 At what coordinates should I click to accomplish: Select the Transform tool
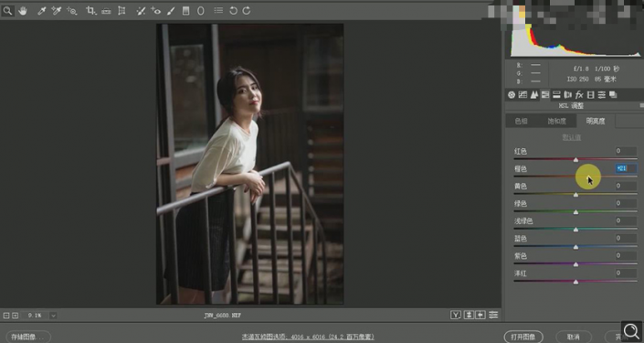(x=121, y=11)
